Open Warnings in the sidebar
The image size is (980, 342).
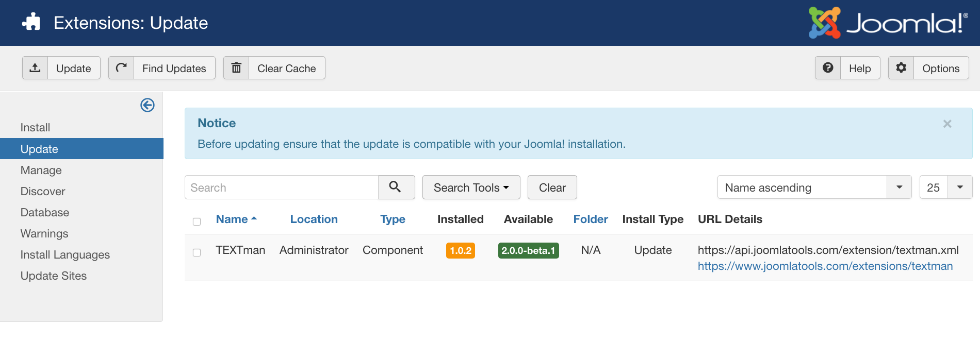[x=44, y=233]
